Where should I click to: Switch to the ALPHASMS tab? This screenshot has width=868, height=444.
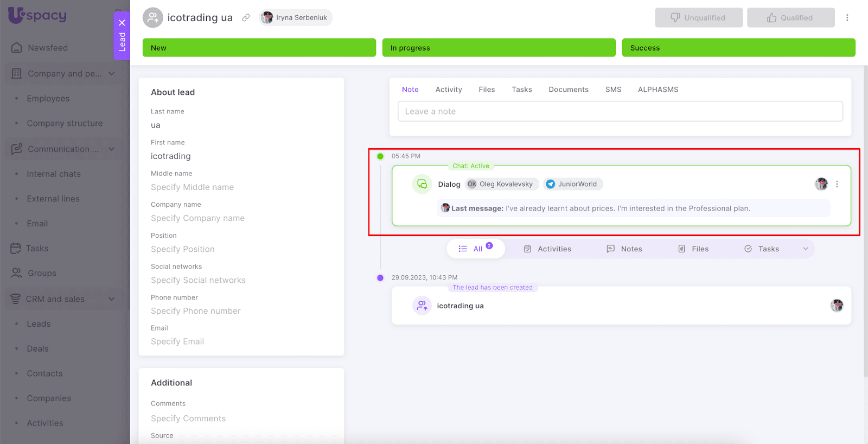[x=658, y=90]
